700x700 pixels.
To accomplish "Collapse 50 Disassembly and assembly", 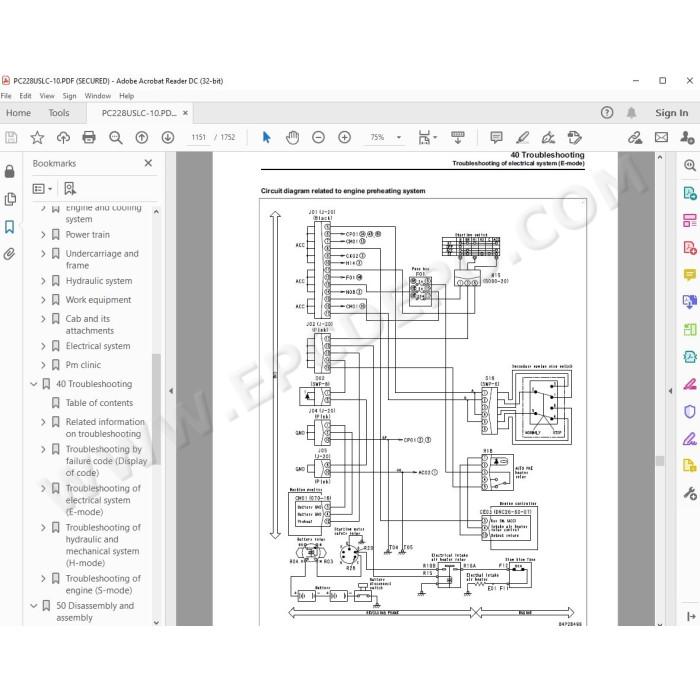I will point(33,606).
